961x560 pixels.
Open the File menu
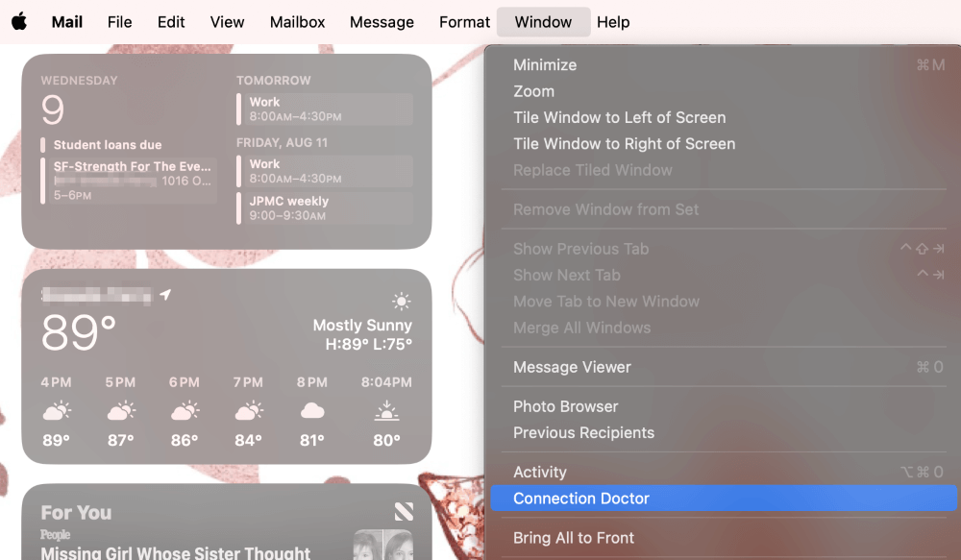pos(119,22)
